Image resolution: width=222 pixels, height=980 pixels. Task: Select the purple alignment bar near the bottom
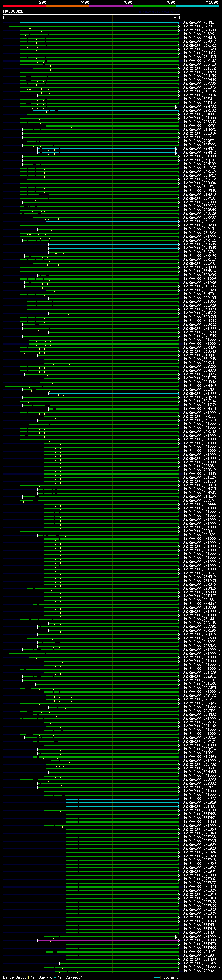(x=108, y=940)
